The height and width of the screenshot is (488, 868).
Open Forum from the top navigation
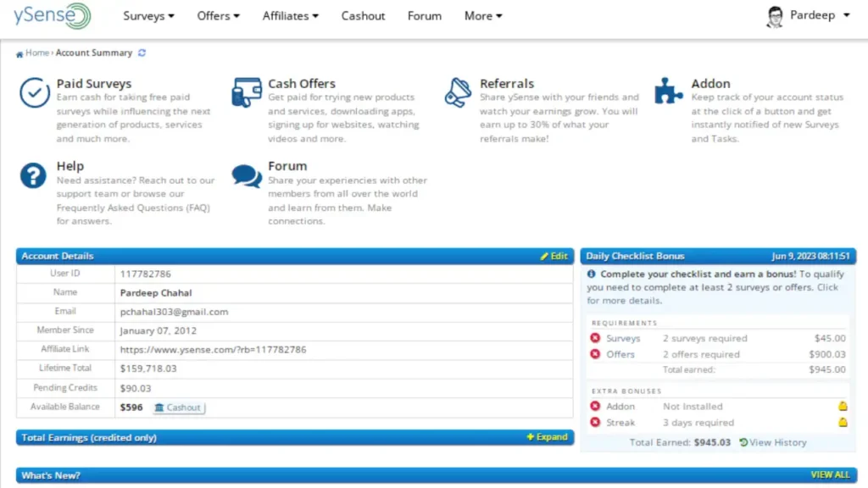[424, 16]
